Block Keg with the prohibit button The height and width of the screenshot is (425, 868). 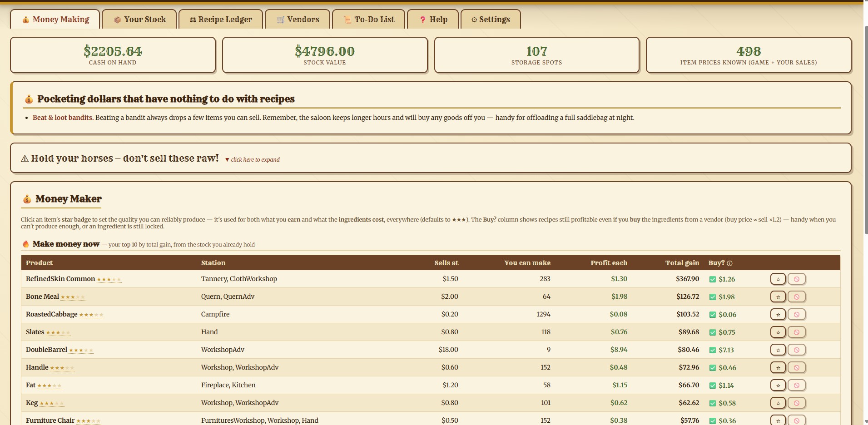[796, 403]
